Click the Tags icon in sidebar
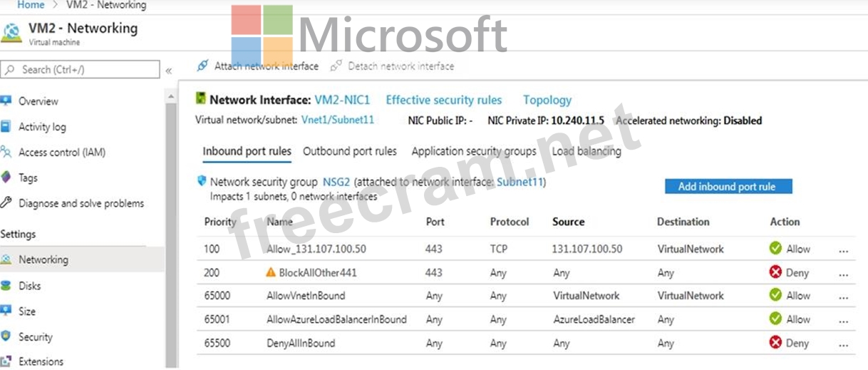Screen dimensions: 868x370 click(x=6, y=178)
